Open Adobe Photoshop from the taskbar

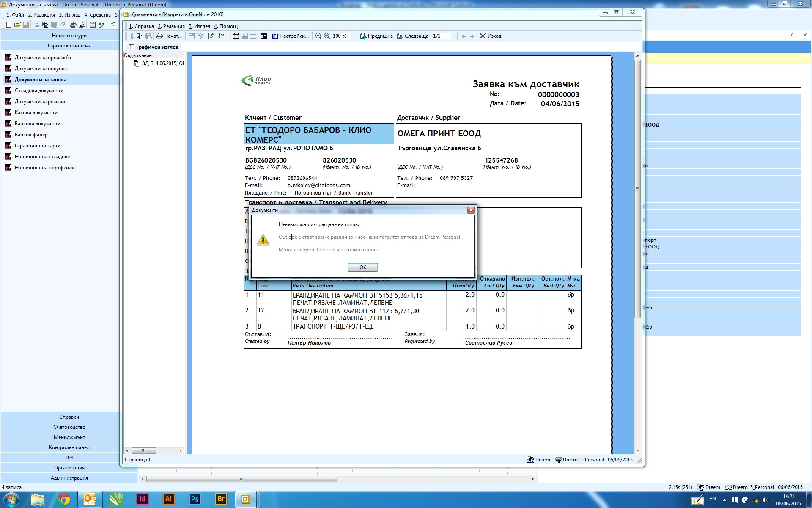point(195,500)
